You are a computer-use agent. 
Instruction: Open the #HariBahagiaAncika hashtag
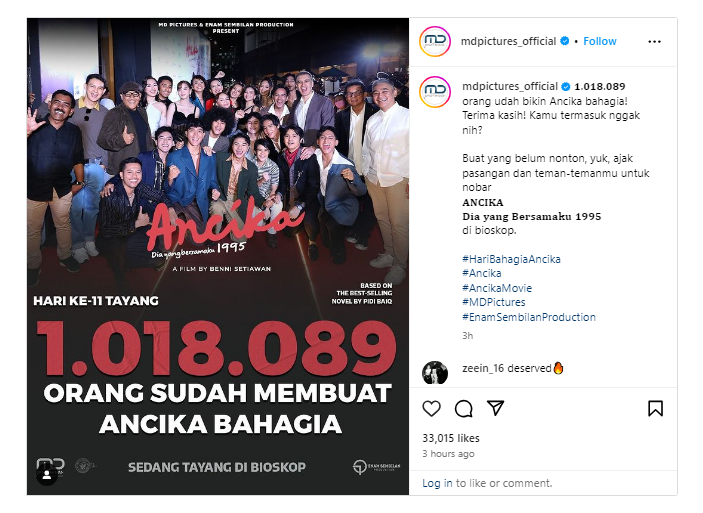(x=511, y=259)
